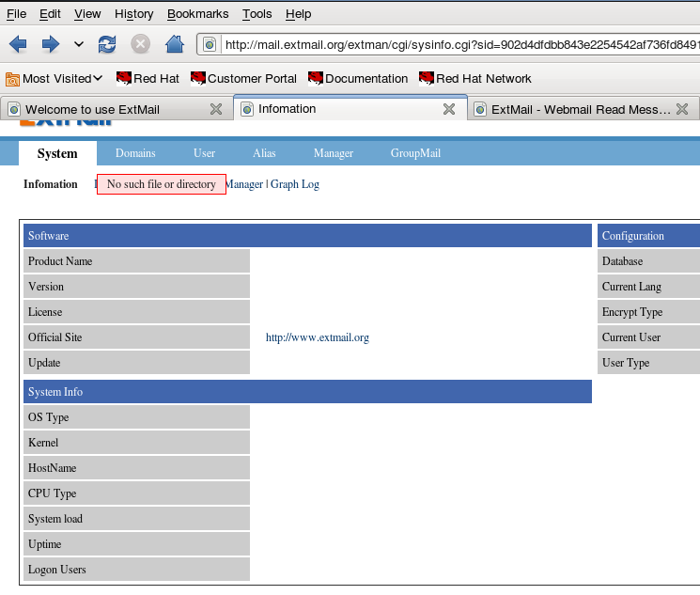Click the Product Name row label

pos(136,261)
